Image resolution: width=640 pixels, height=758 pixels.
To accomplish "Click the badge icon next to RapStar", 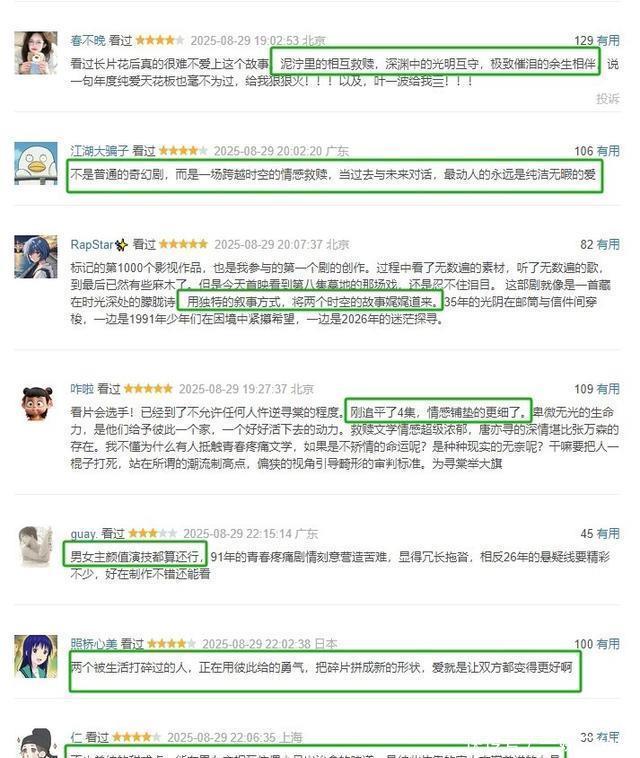I will coord(121,245).
